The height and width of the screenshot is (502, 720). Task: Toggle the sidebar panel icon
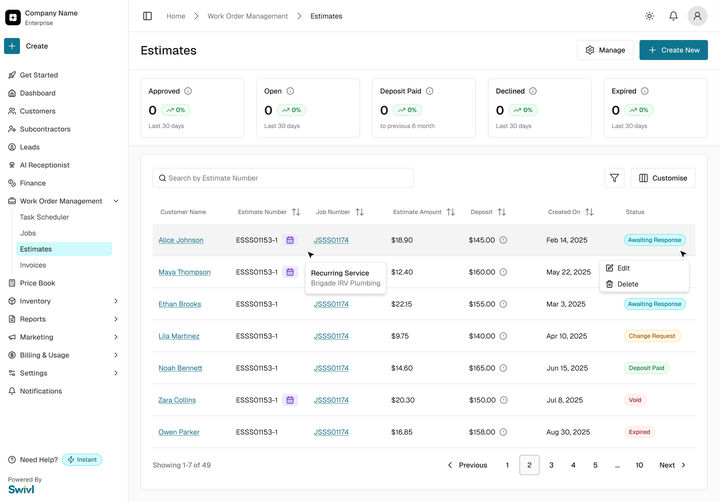pyautogui.click(x=147, y=16)
